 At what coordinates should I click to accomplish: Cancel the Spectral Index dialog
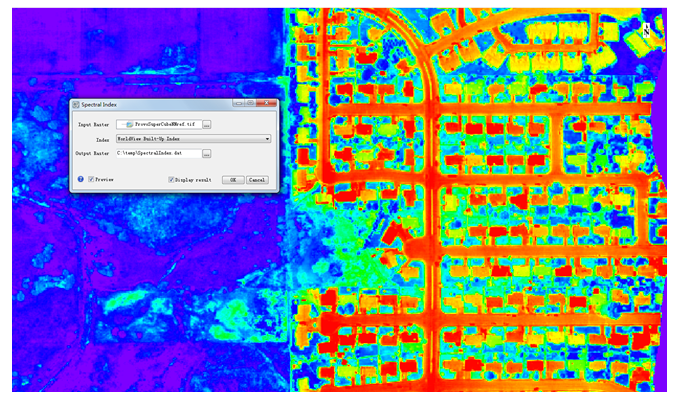[257, 180]
